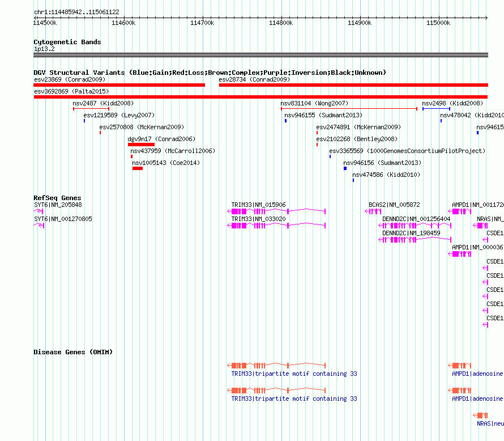This screenshot has height=441, width=504.
Task: Select nsv831104 (Wong2007) variant label
Action: tap(314, 103)
